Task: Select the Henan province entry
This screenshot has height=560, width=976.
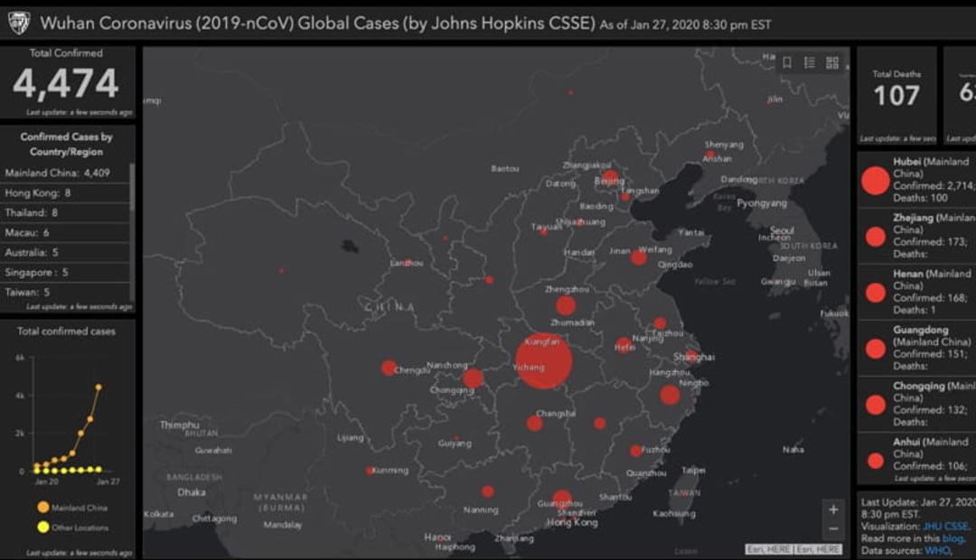Action: click(917, 292)
